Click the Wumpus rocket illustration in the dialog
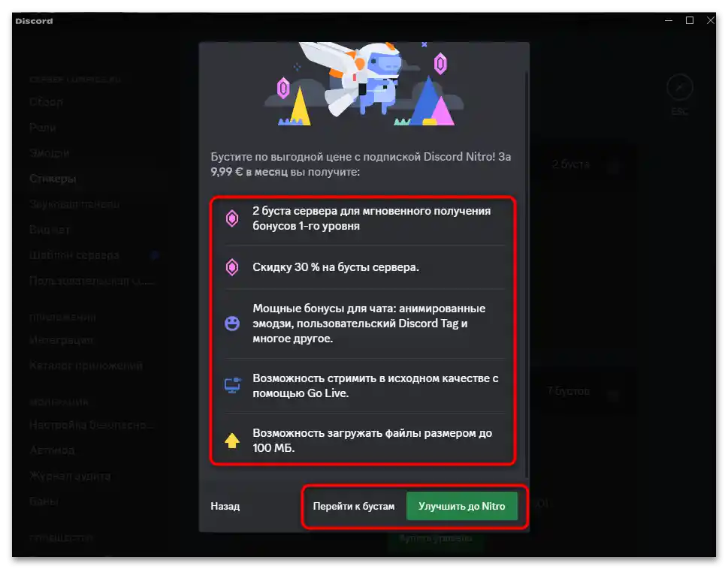This screenshot has height=569, width=728. (364, 83)
